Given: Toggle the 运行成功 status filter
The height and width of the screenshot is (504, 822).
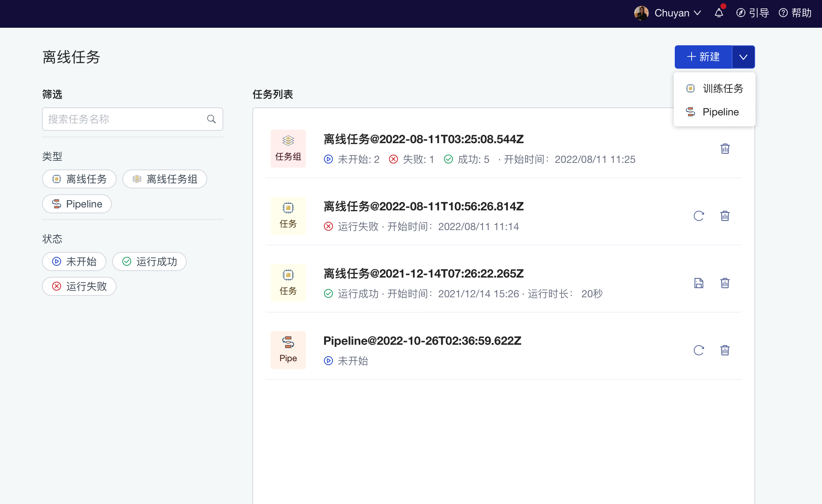Looking at the screenshot, I should coord(149,261).
